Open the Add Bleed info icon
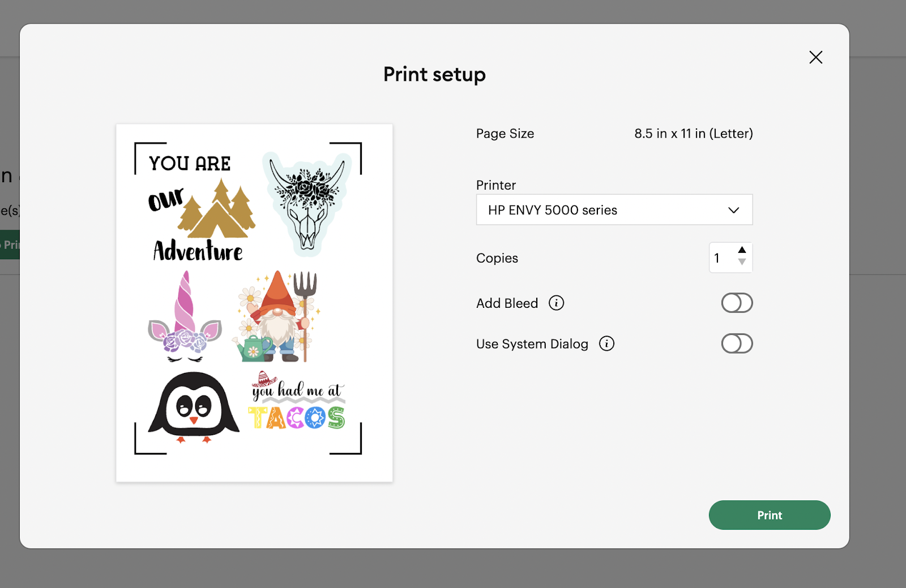This screenshot has width=906, height=588. click(556, 303)
